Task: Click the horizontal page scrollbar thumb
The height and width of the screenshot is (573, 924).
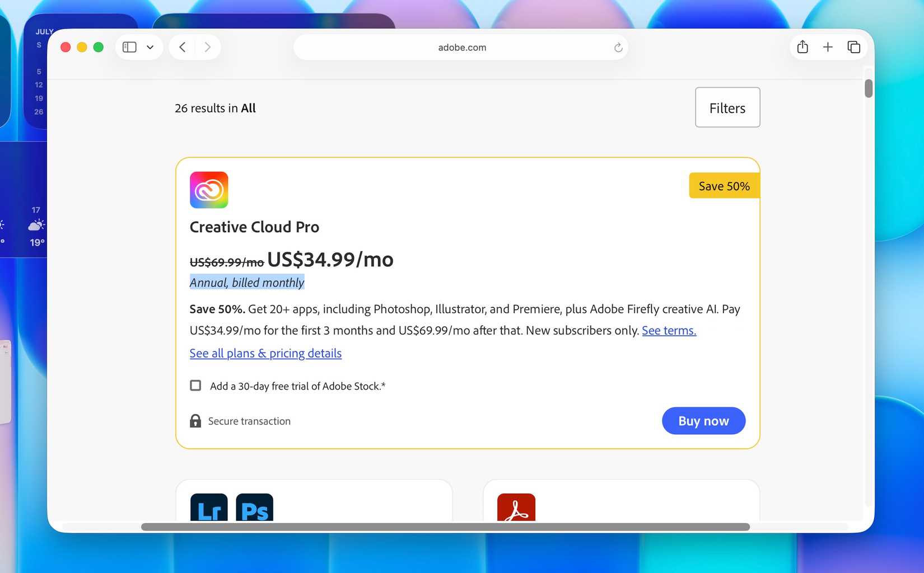Action: pos(445,527)
